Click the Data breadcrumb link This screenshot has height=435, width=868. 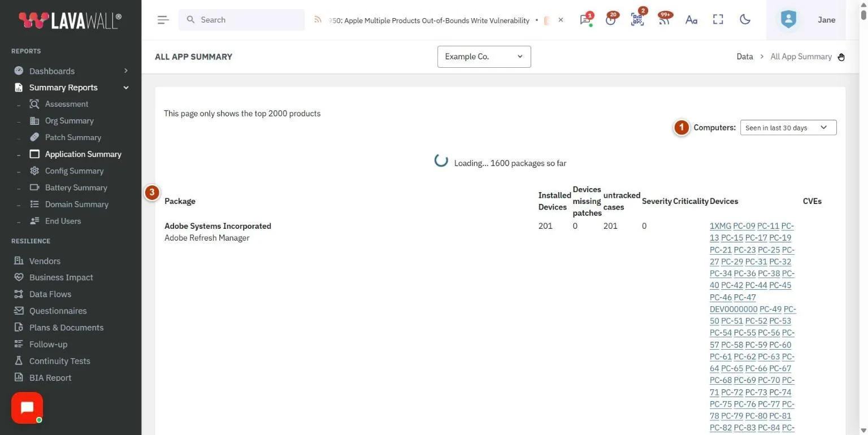[x=745, y=56]
